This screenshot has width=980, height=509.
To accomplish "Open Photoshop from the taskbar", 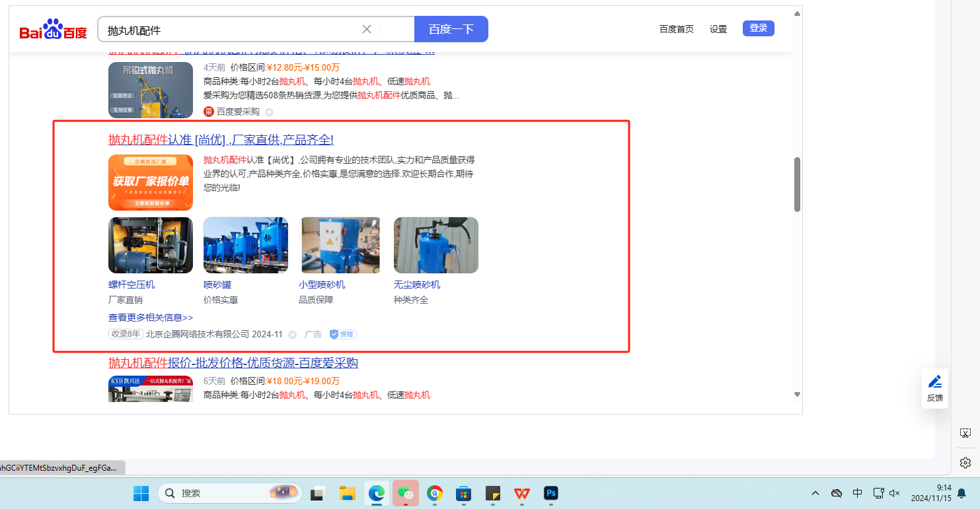I will click(551, 493).
